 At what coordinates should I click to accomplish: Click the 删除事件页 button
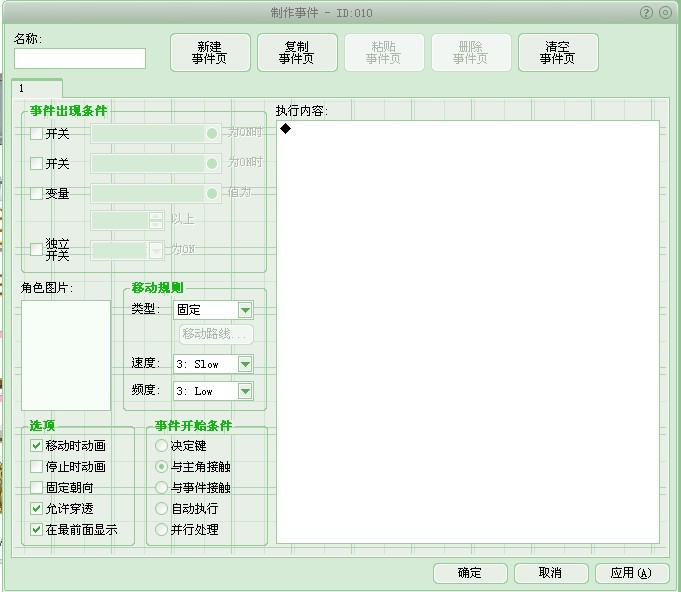[x=471, y=53]
